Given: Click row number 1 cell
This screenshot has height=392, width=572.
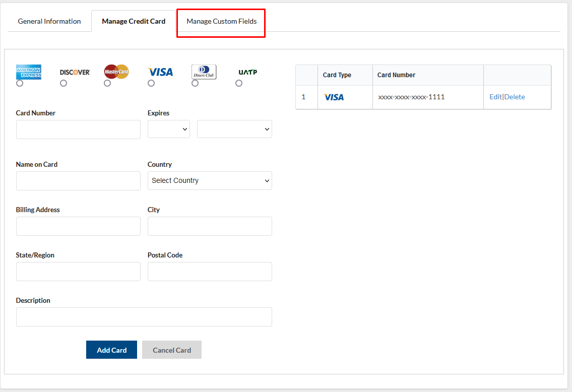Looking at the screenshot, I should tap(307, 97).
